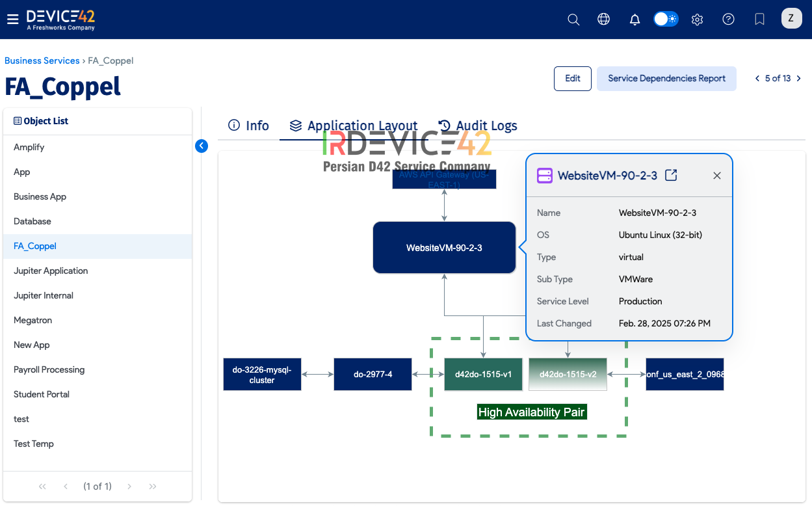Viewport: 812px width, 506px height.
Task: Go to previous record arrow
Action: pyautogui.click(x=757, y=78)
